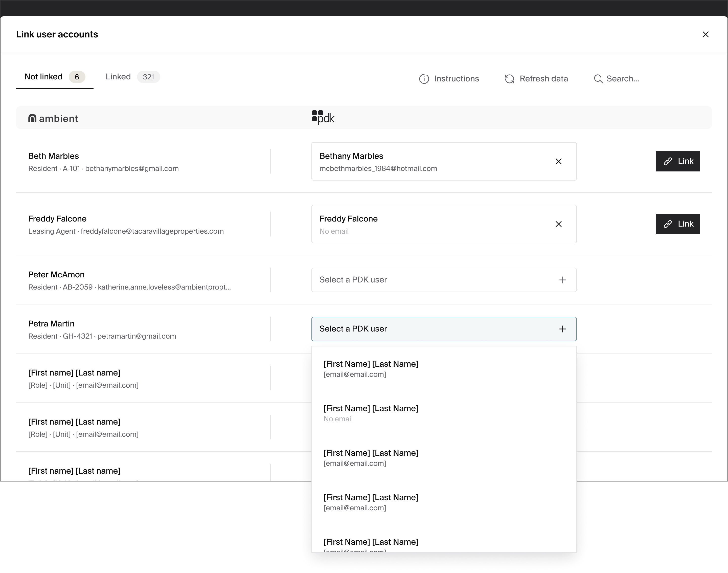Clear the Bethany Marbles PDK selection
This screenshot has width=728, height=573.
558,161
